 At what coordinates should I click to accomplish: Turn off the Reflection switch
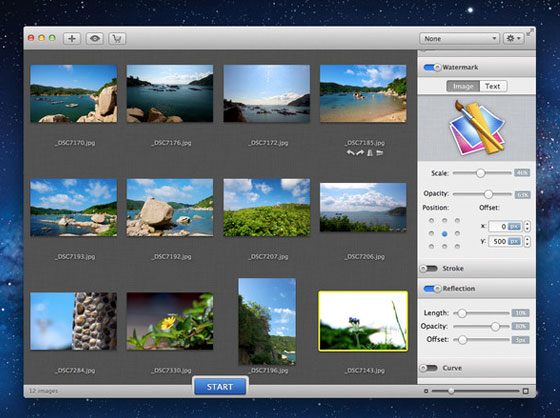pyautogui.click(x=432, y=288)
